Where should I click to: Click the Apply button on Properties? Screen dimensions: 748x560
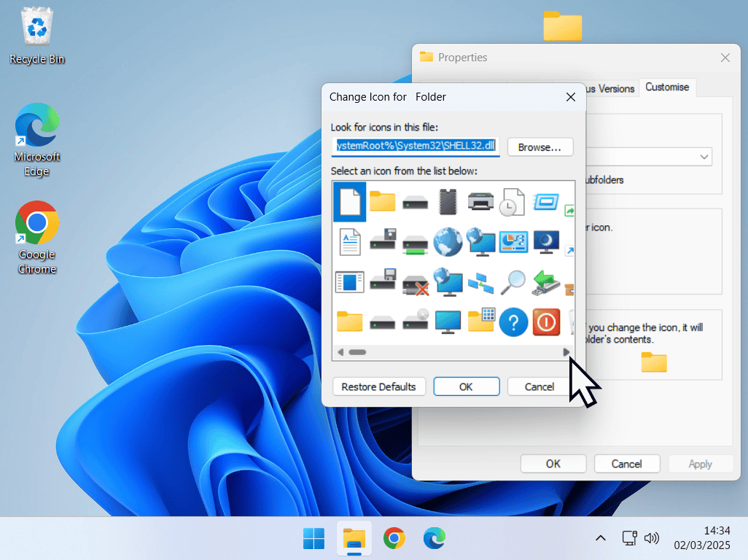pyautogui.click(x=701, y=464)
